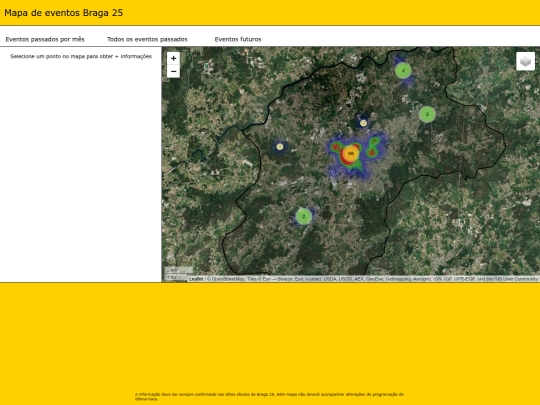Image resolution: width=540 pixels, height=405 pixels.
Task: Click the yellow event marker north of center
Action: tap(363, 123)
